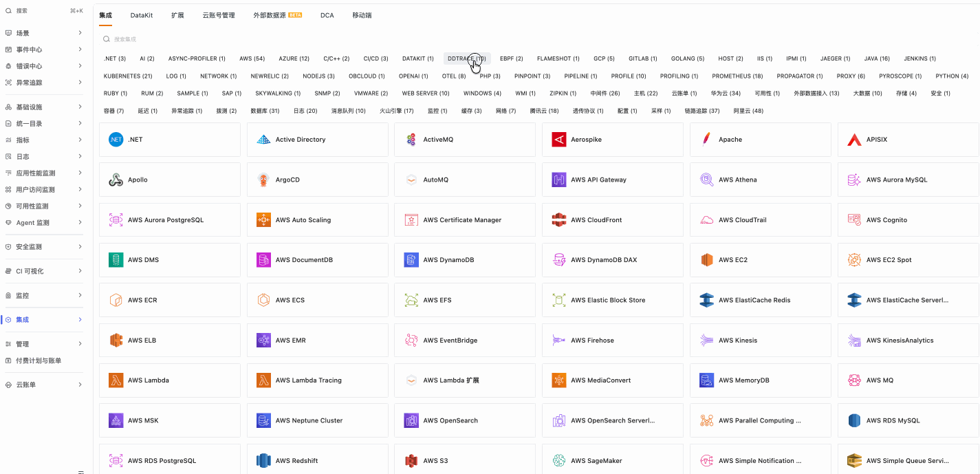Open the 外部数据源 BETA tab
The width and height of the screenshot is (980, 474).
point(278,15)
